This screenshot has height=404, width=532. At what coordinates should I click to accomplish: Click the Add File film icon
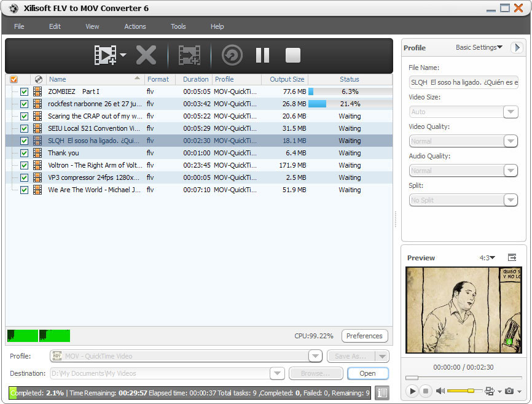[105, 55]
